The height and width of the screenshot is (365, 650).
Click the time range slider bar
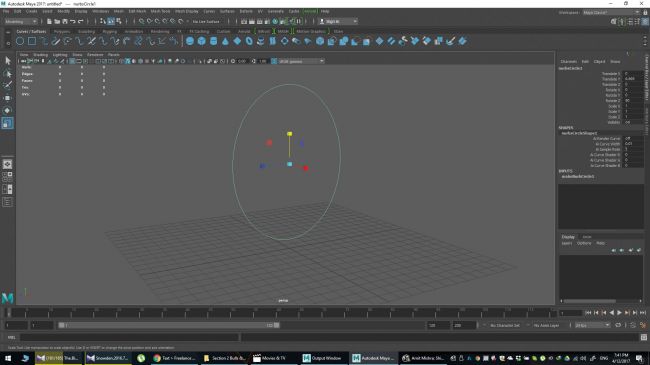[169, 326]
